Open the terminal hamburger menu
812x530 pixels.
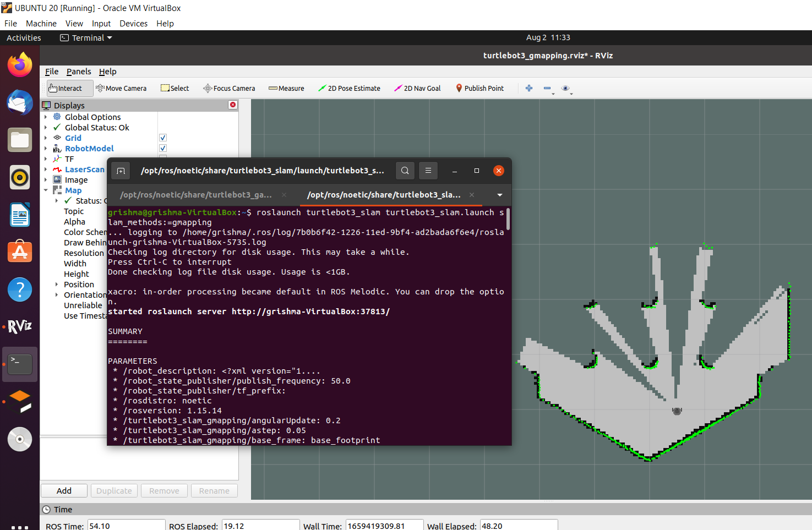[x=428, y=171]
